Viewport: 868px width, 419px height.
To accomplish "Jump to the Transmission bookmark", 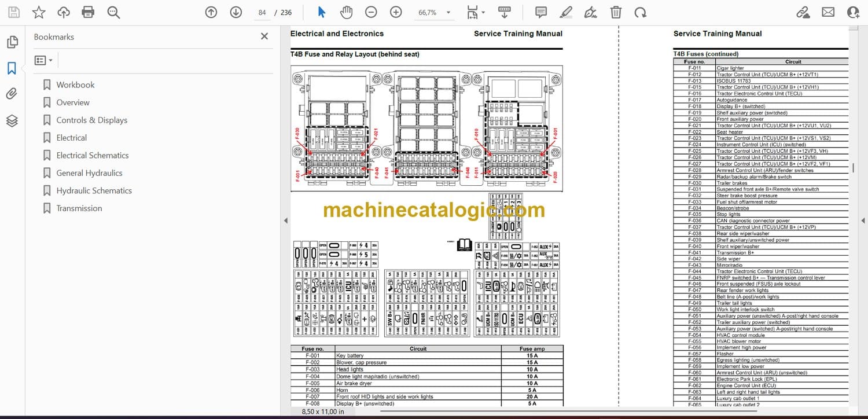I will (79, 208).
